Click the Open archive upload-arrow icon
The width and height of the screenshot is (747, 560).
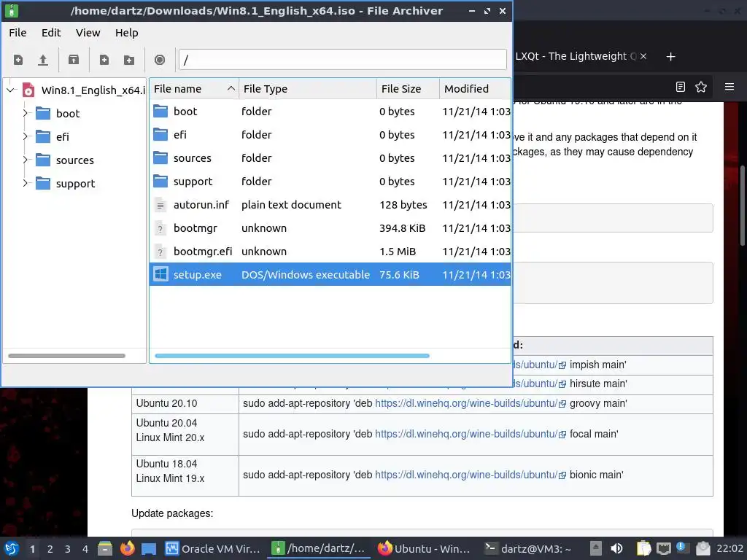coord(43,60)
